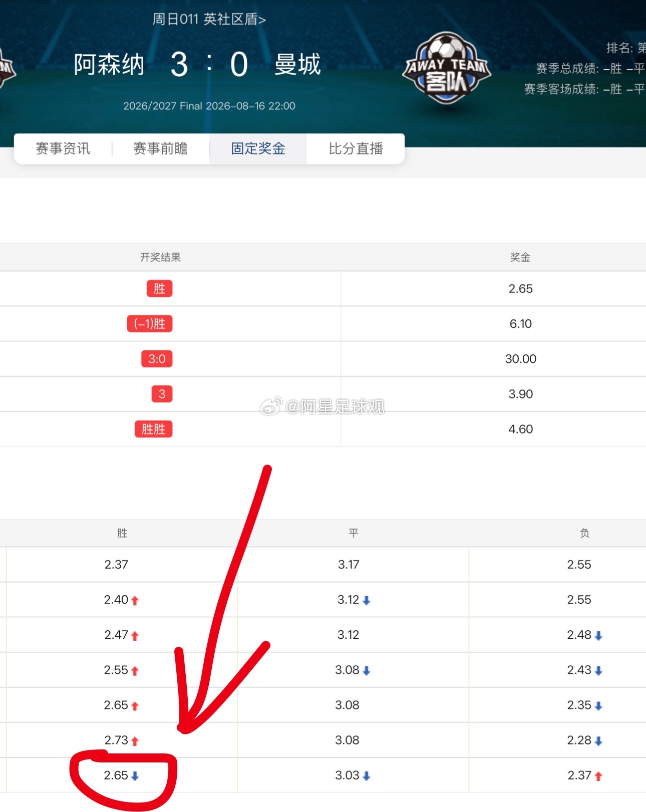Click red up arrow beside 2.73

click(x=135, y=741)
